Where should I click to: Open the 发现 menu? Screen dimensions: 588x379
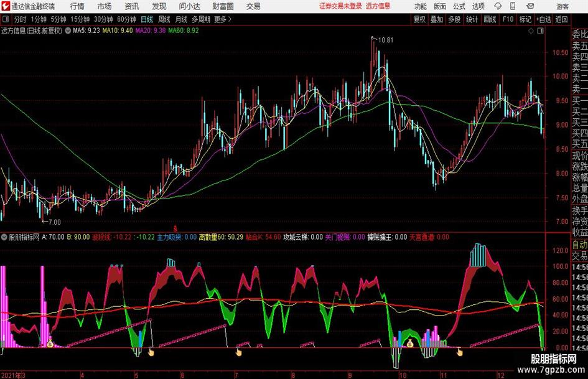159,6
